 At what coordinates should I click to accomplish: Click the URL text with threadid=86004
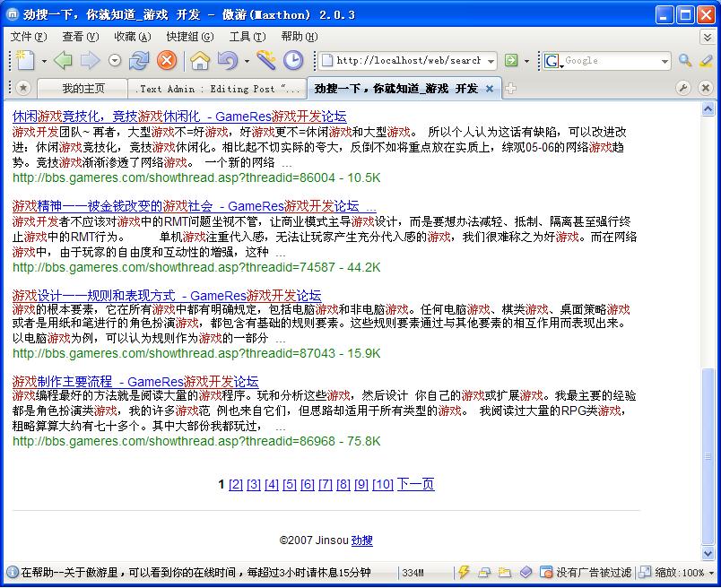(x=196, y=177)
